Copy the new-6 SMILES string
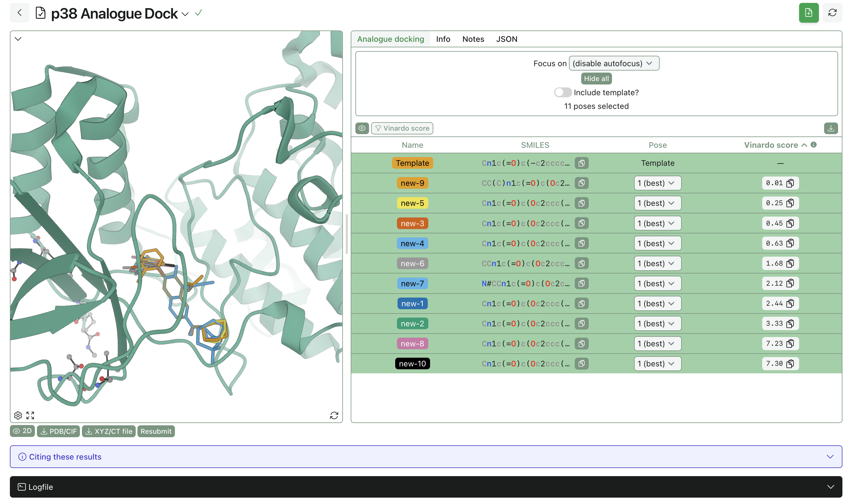The width and height of the screenshot is (852, 504). 581,263
